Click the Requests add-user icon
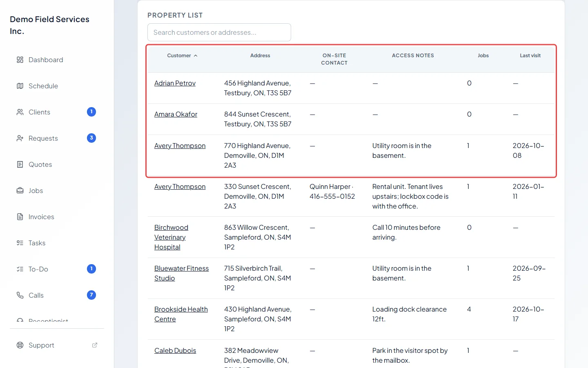Screen dimensions: 588x368 pyautogui.click(x=20, y=138)
